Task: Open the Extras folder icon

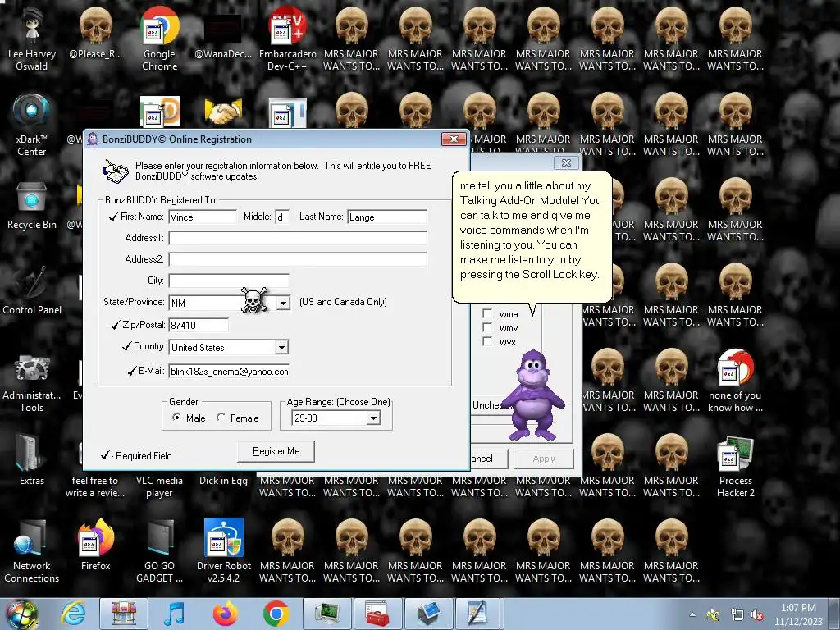Action: [32, 459]
